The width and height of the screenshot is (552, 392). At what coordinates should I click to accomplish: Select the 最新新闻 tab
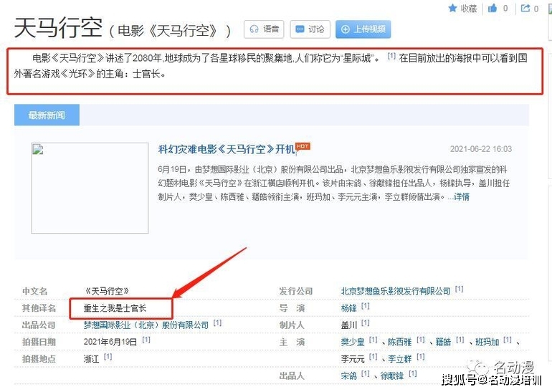[x=47, y=115]
